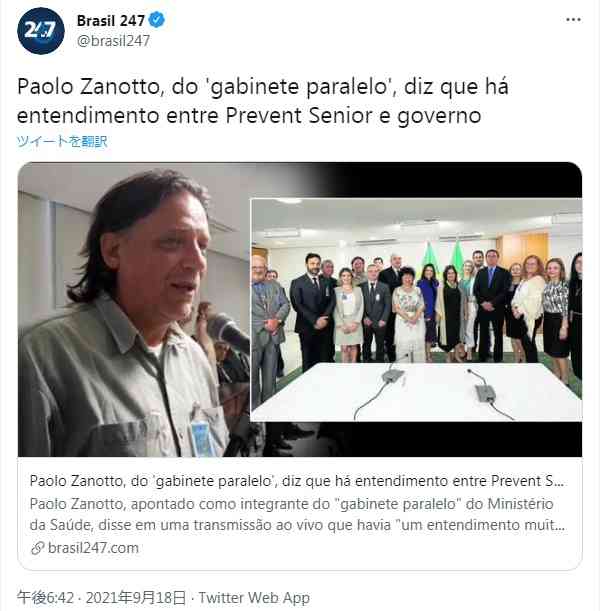The width and height of the screenshot is (601, 611).
Task: Open the Brasil 247 profile avatar
Action: point(41,31)
